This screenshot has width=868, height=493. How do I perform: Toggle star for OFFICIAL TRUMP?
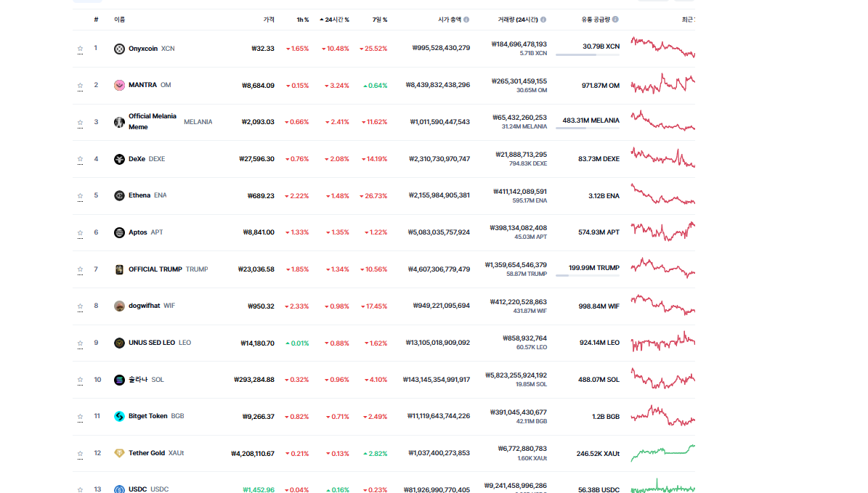point(81,269)
